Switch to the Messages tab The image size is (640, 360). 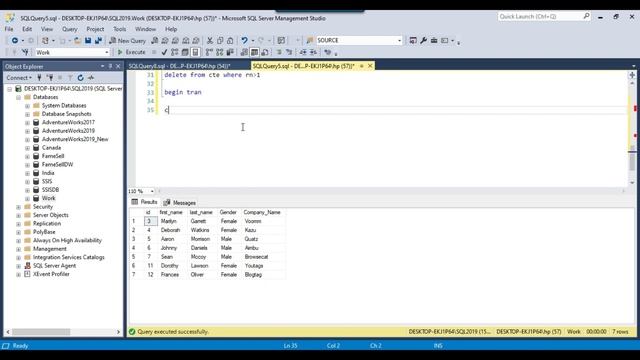180,202
